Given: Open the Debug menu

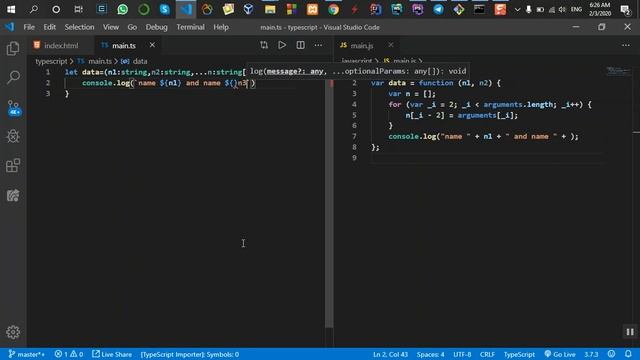Looking at the screenshot, I should pos(156,27).
